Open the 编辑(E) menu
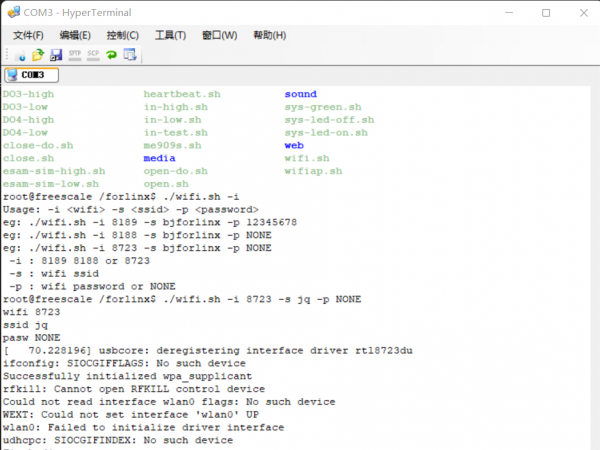 point(75,35)
